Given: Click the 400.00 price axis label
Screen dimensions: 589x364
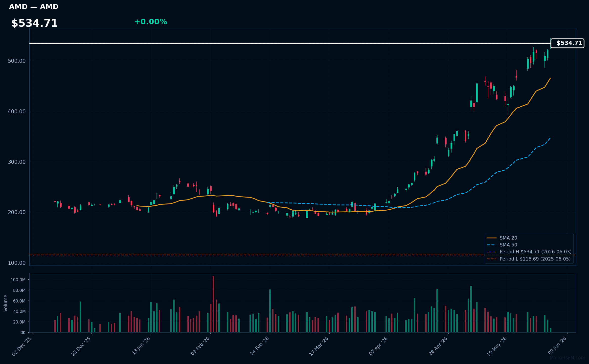Looking at the screenshot, I should [17, 112].
